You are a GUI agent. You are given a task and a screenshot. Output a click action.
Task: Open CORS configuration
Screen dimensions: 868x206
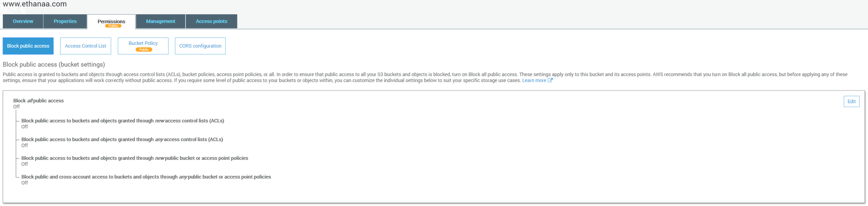[200, 46]
